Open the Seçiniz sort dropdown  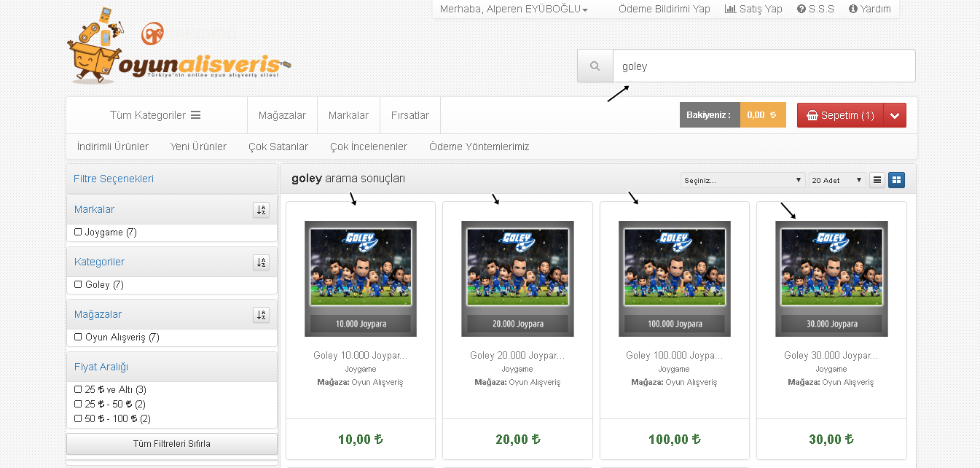(742, 180)
